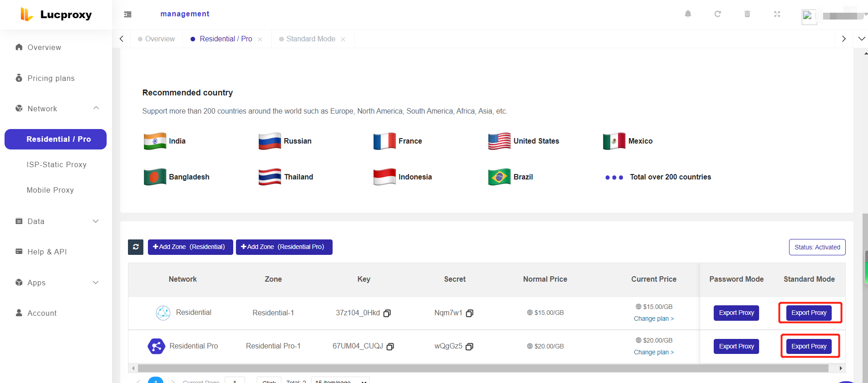The width and height of the screenshot is (868, 383).
Task: Click Add Zone (Residential) button
Action: [x=190, y=247]
